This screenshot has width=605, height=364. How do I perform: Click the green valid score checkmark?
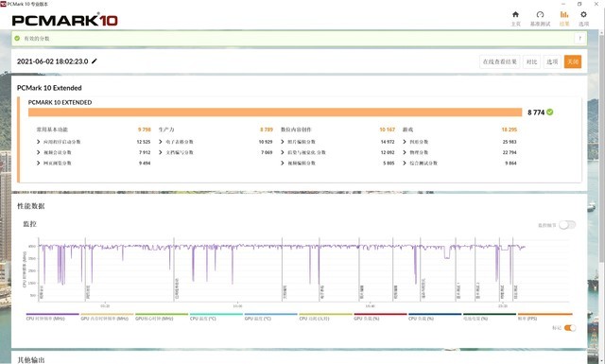coord(550,112)
